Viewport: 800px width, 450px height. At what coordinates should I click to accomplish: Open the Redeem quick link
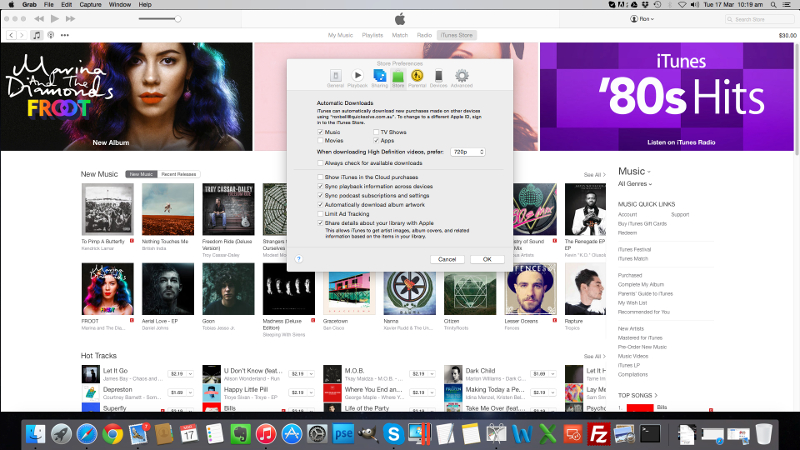[627, 233]
